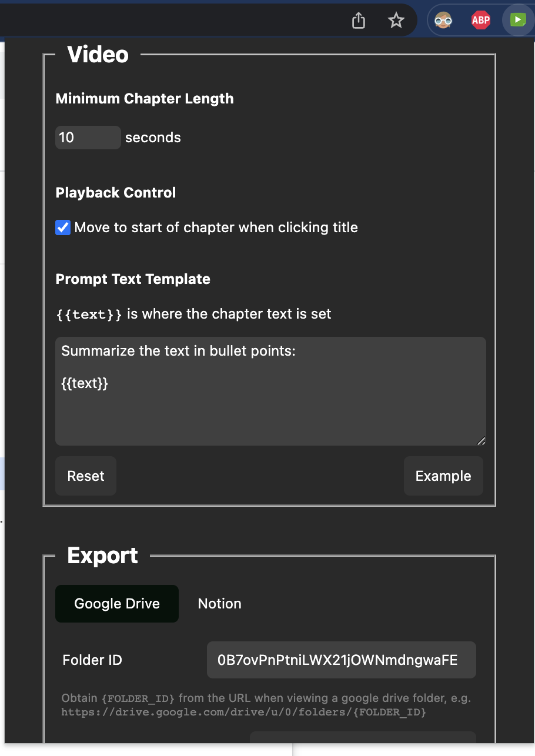Switch to the Notion export tab
The height and width of the screenshot is (756, 535).
point(219,603)
